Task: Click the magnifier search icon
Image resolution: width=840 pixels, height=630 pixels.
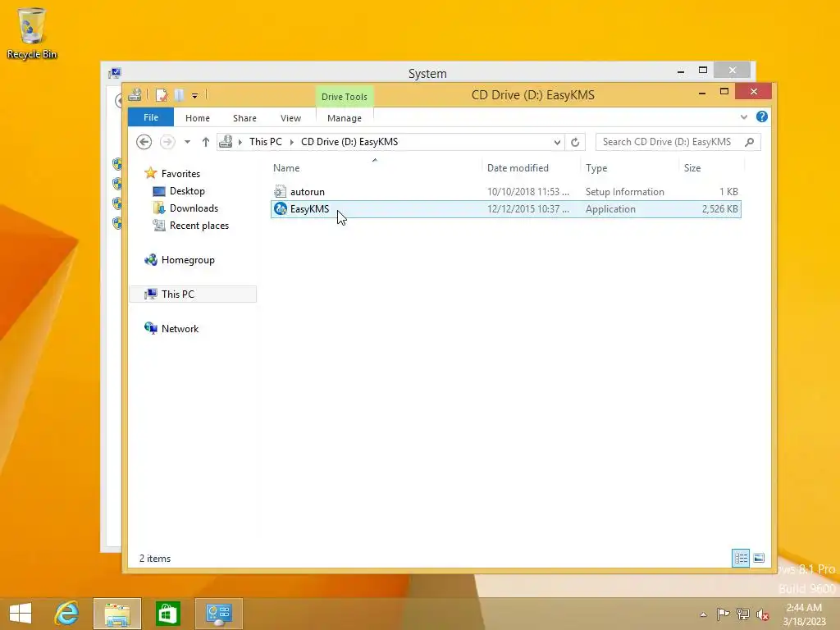Action: pyautogui.click(x=750, y=142)
